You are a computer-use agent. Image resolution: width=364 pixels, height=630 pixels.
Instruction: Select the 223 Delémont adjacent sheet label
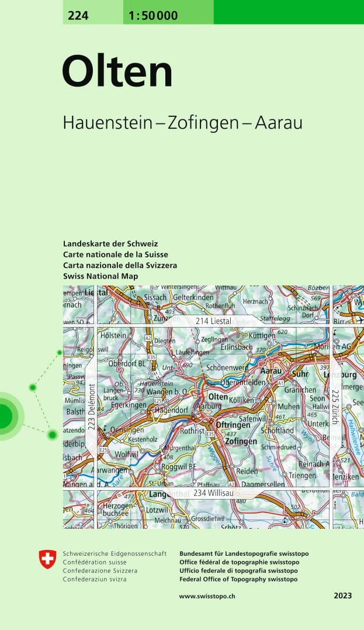click(91, 407)
